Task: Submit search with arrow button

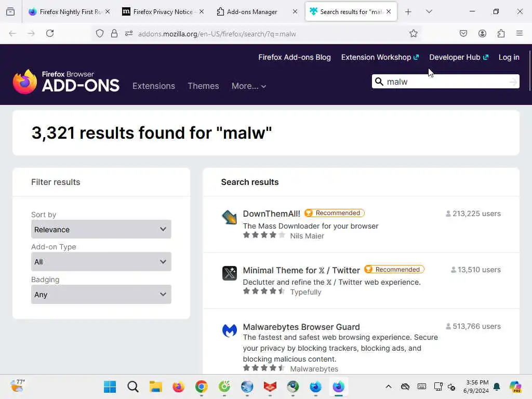Action: tap(513, 82)
